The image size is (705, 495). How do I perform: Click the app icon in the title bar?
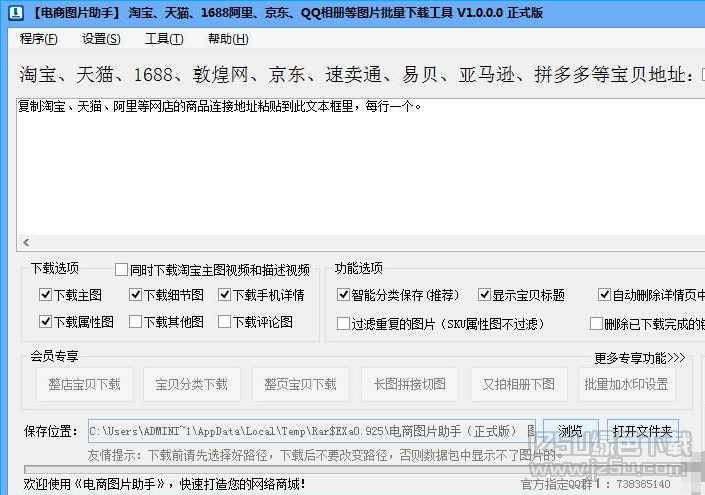16,12
